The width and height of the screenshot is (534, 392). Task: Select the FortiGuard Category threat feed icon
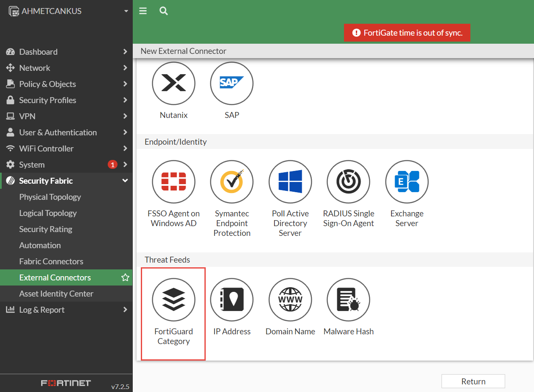[x=173, y=300]
